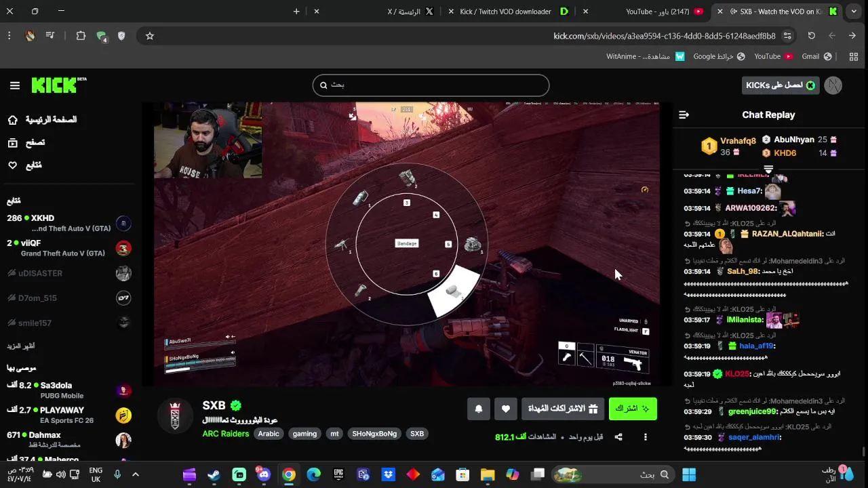This screenshot has height=488, width=868.
Task: Switch to the YouTube tab
Action: pyautogui.click(x=656, y=12)
